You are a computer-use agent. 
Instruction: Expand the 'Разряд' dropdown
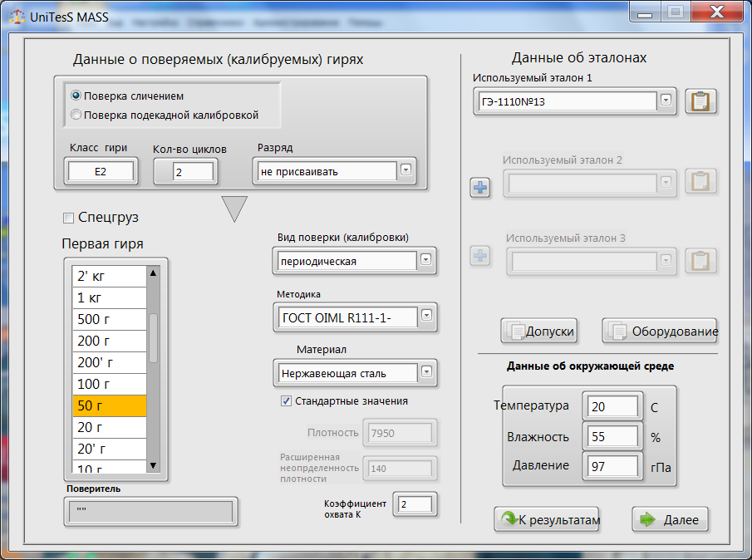click(405, 171)
